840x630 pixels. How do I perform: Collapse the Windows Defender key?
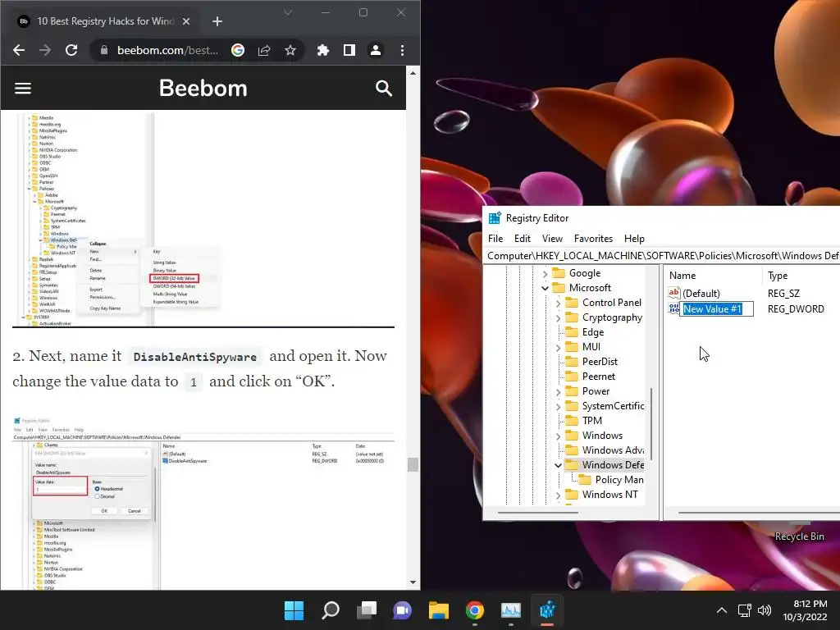(x=558, y=466)
